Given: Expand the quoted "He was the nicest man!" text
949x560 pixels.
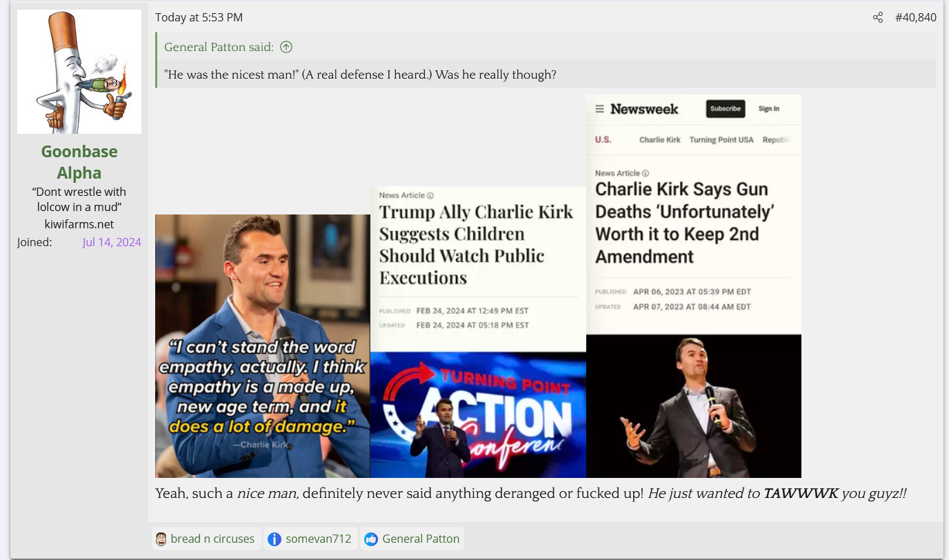Looking at the screenshot, I should [360, 74].
